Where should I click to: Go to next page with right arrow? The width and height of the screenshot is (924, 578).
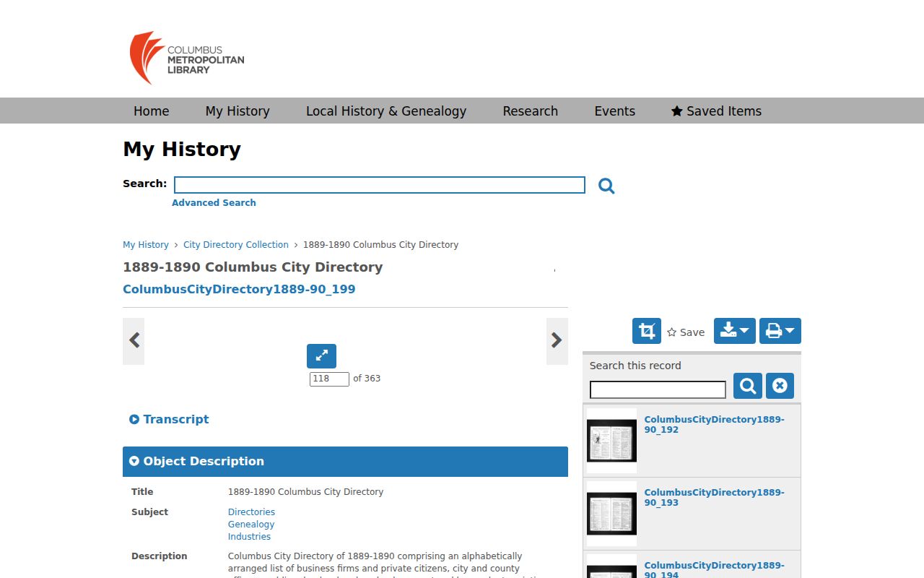(557, 341)
